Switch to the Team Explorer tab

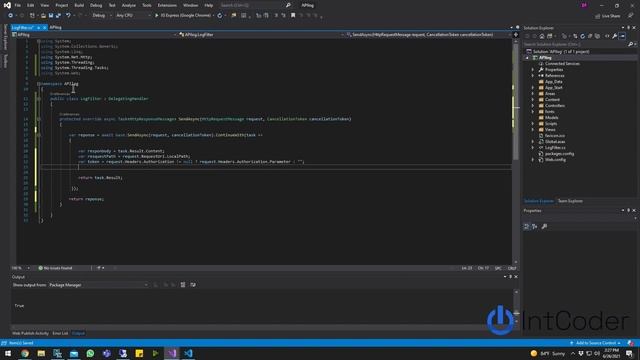coord(570,201)
